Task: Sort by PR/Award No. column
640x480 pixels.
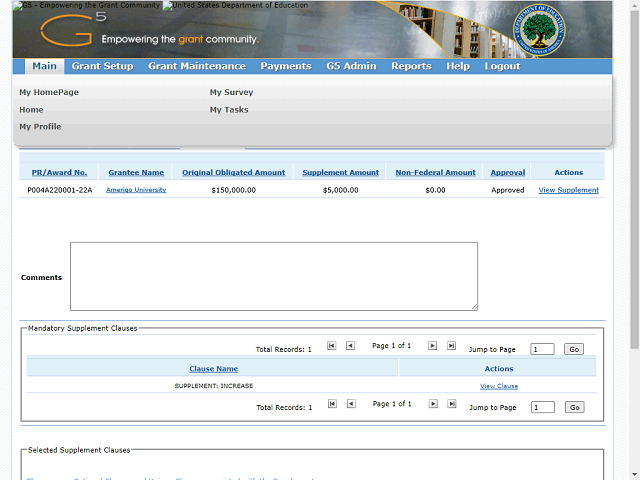Action: pyautogui.click(x=60, y=173)
